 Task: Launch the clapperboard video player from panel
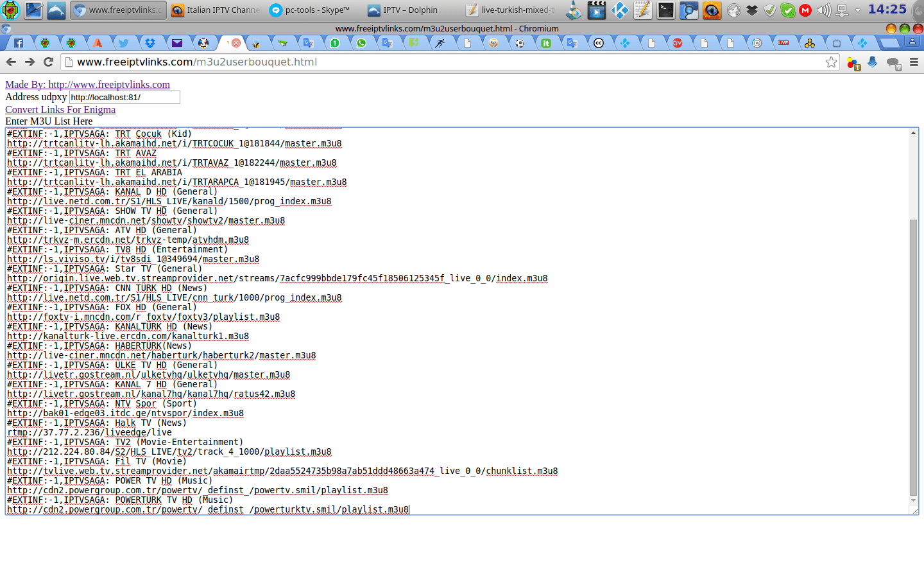tap(597, 10)
